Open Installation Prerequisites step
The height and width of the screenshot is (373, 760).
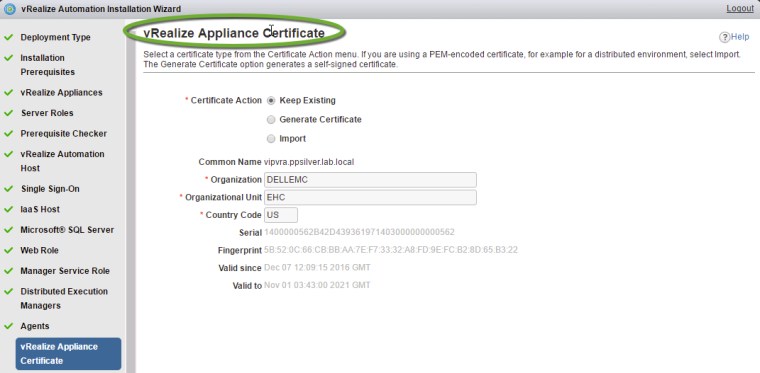click(x=48, y=65)
